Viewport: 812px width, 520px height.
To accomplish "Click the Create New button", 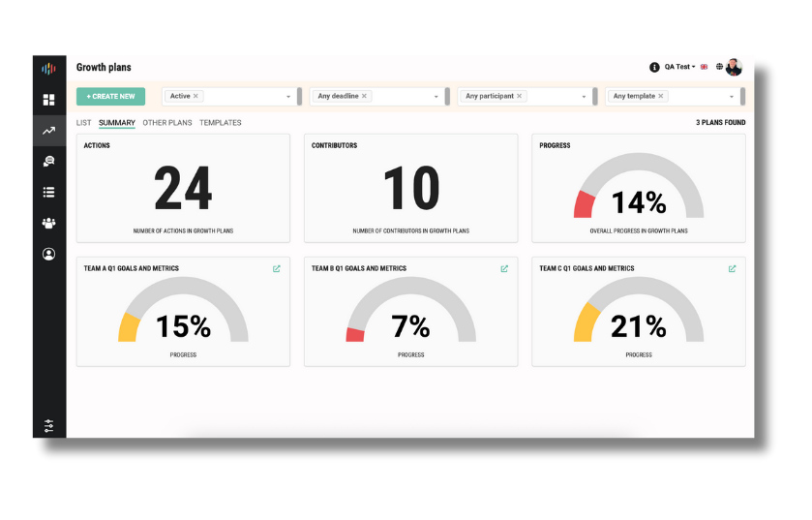I will pyautogui.click(x=111, y=96).
